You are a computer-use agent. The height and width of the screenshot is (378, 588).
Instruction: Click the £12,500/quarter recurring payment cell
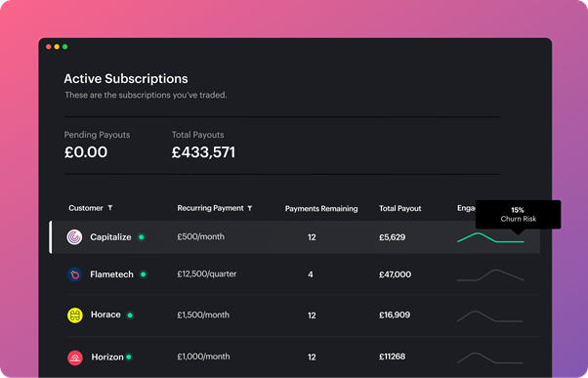tap(207, 274)
